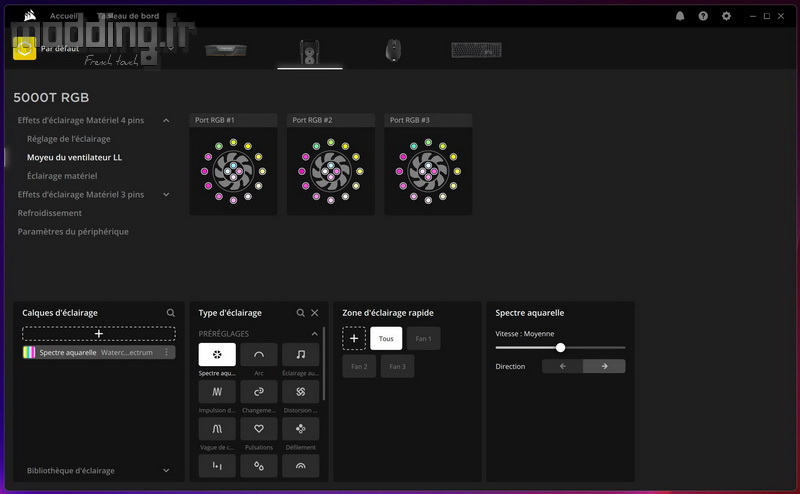
Task: Open Paramètres du périphérique
Action: click(x=73, y=232)
